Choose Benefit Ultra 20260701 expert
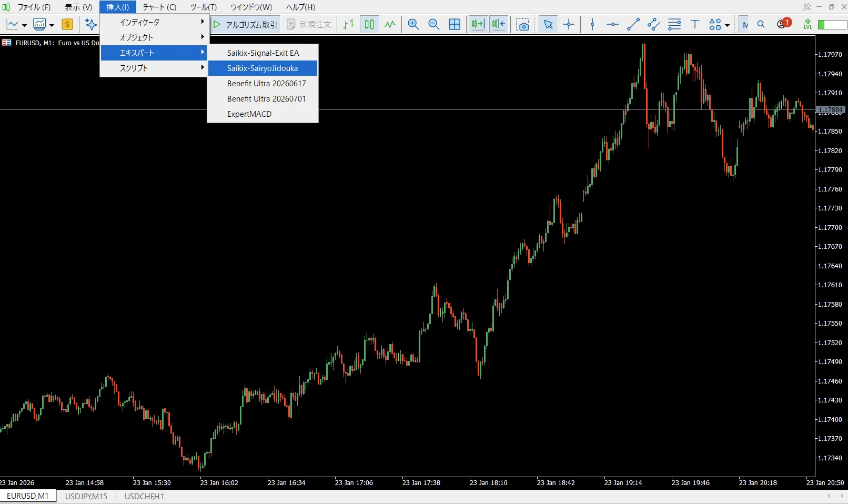Viewport: 848px width, 504px height. pyautogui.click(x=263, y=98)
